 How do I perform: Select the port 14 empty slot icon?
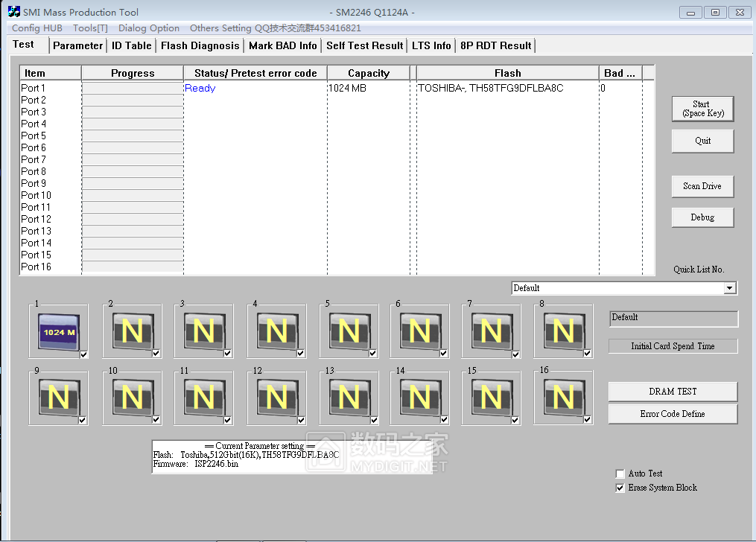coord(419,398)
